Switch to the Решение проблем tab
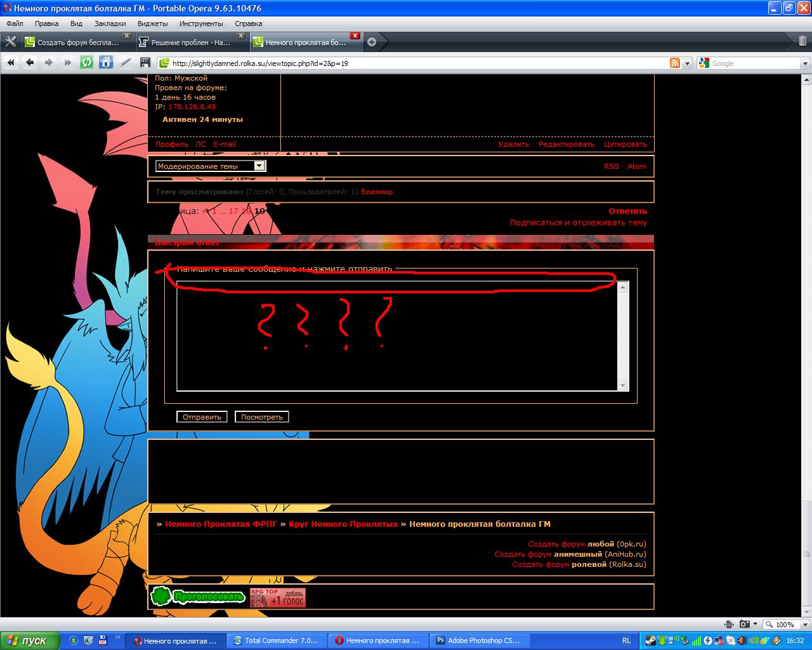Screen dimensions: 812x650 pos(191,43)
